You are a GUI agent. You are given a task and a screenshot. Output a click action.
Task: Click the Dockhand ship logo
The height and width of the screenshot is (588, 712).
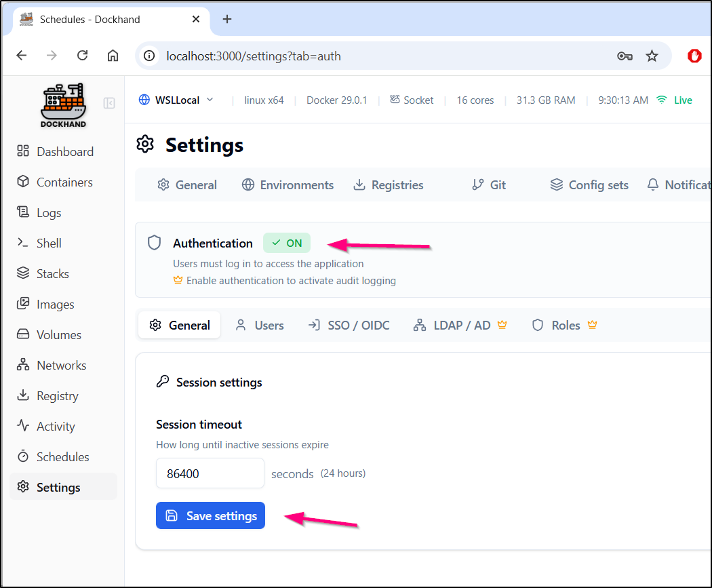tap(64, 104)
